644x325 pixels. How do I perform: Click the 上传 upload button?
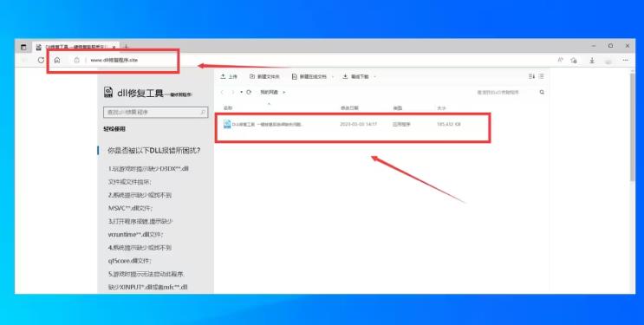pyautogui.click(x=229, y=76)
